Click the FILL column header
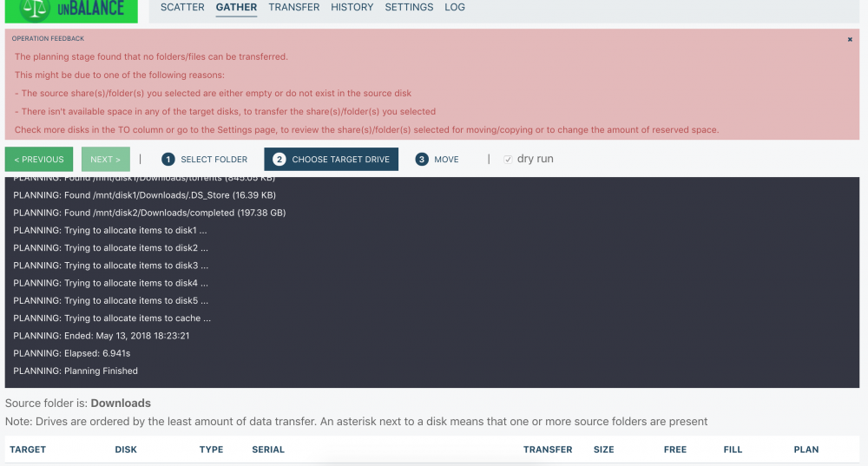 [733, 450]
